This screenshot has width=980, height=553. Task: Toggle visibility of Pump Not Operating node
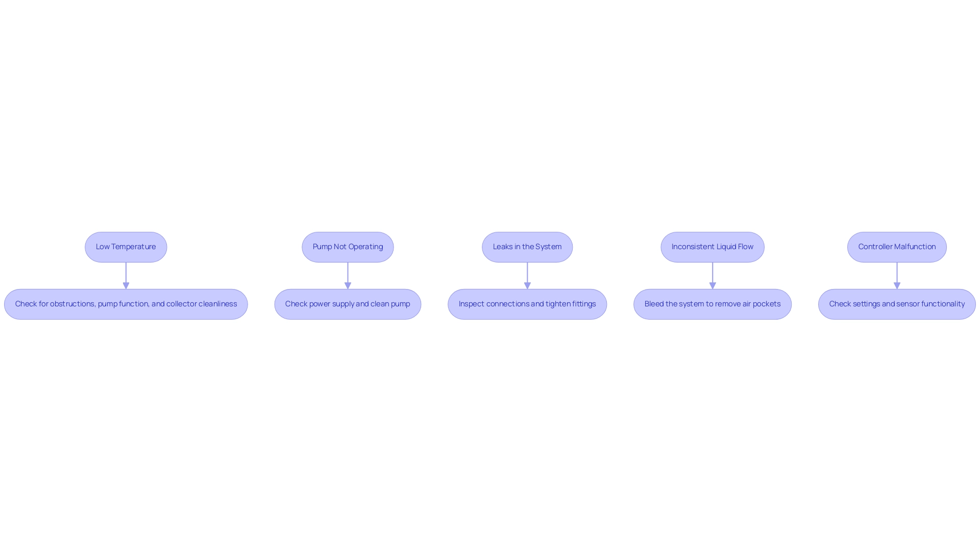point(347,247)
